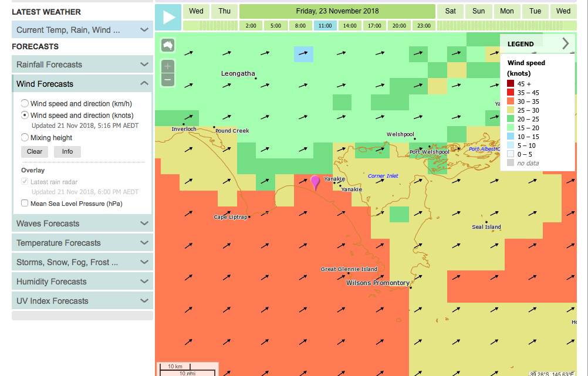Click the Info button
Viewport: 588px width, 376px height.
[67, 151]
